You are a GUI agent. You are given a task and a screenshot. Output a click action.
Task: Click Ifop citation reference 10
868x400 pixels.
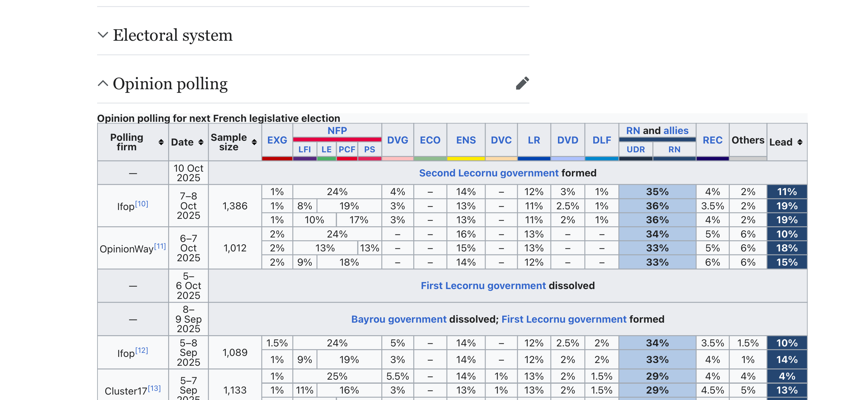coord(142,204)
